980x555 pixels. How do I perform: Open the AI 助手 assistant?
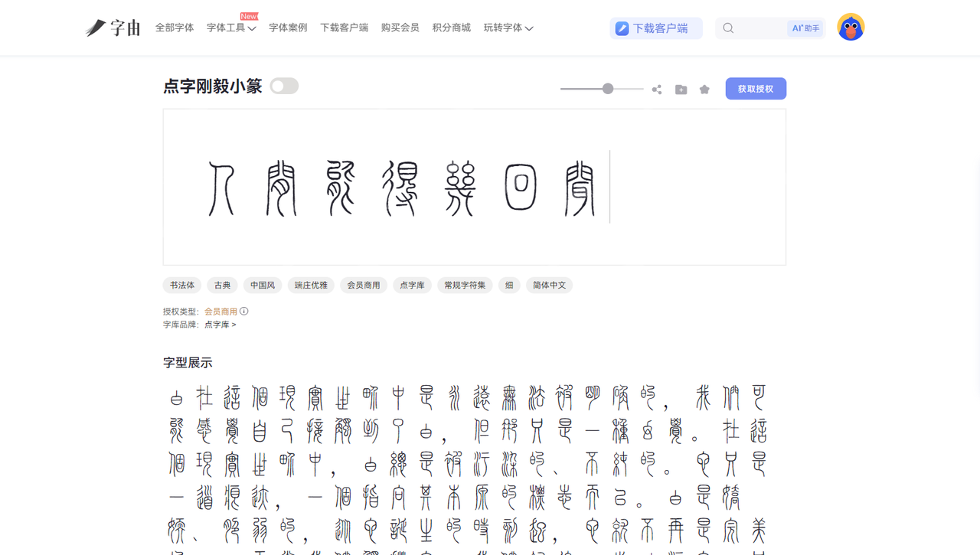tap(805, 28)
